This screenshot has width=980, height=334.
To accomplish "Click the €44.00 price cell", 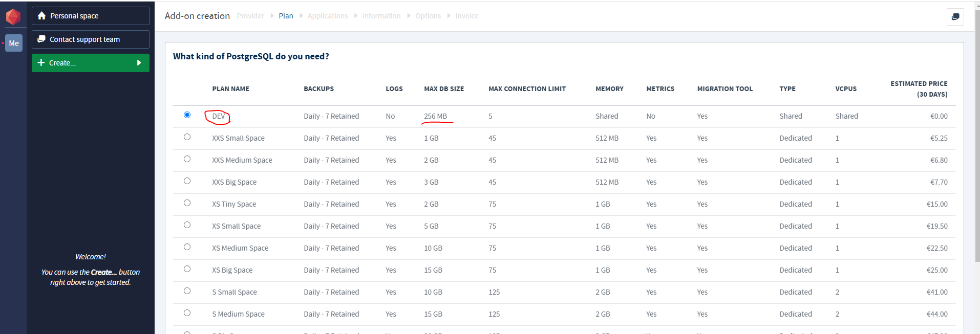I will (x=937, y=314).
